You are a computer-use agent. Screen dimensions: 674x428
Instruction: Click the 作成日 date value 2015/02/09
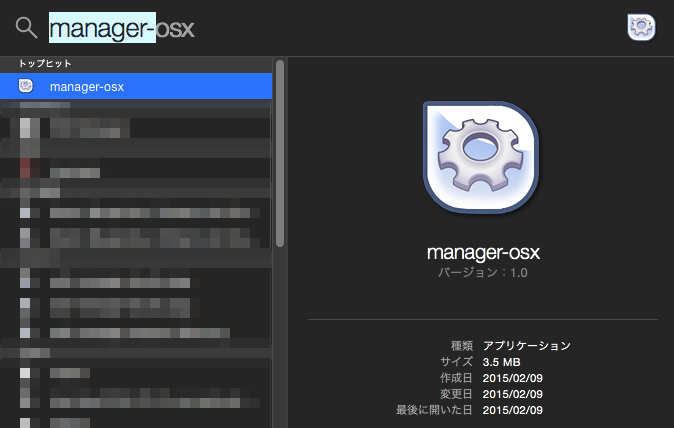pyautogui.click(x=512, y=378)
